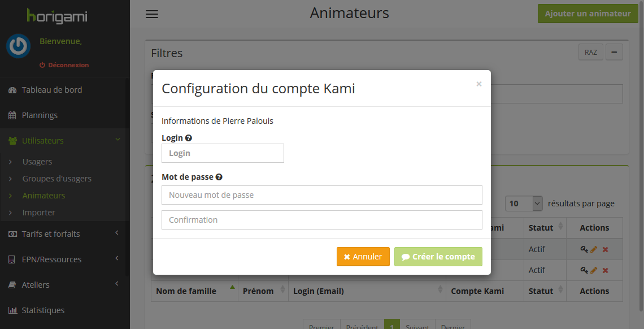The width and height of the screenshot is (644, 329).
Task: Collapse the Filtres panel with minus button
Action: pyautogui.click(x=614, y=53)
